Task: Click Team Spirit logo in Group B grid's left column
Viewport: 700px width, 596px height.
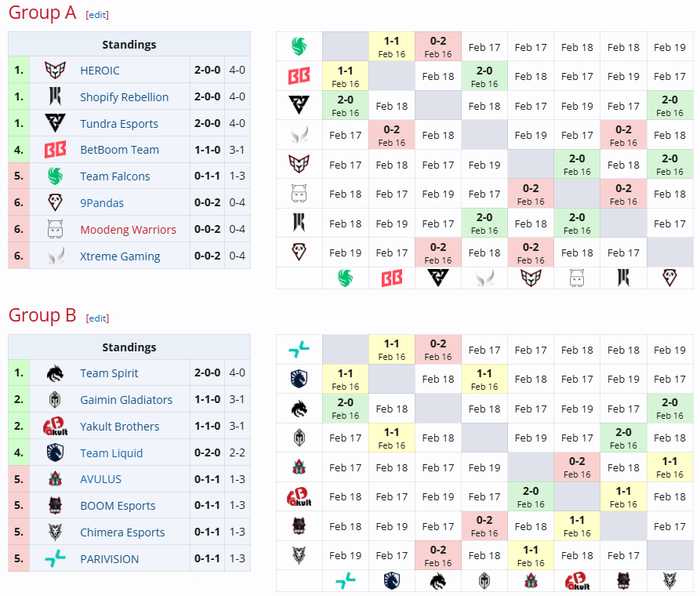Action: (299, 409)
